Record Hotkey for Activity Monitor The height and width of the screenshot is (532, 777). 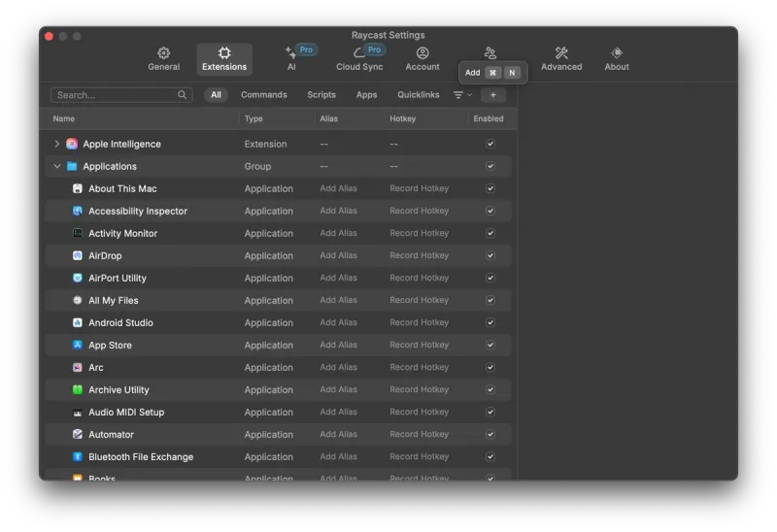419,233
